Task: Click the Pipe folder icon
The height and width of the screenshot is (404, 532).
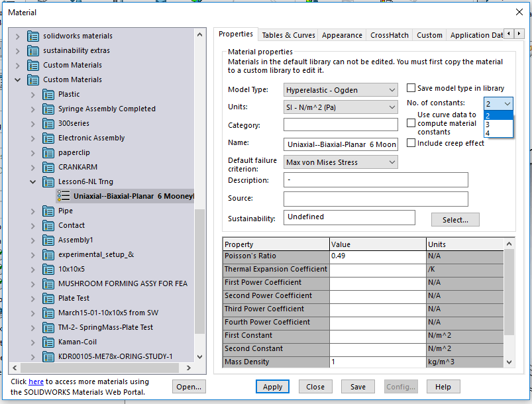Action: point(48,211)
